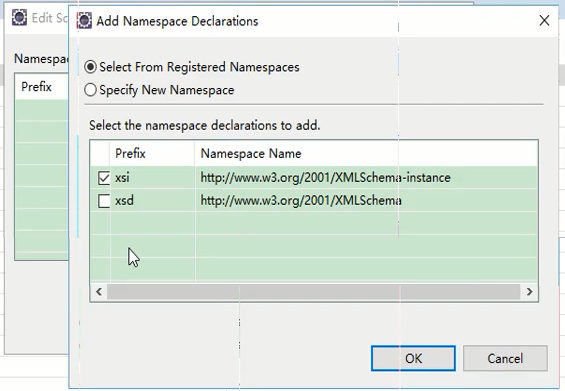Click the horizontal scrollbar track
This screenshot has height=391, width=565.
pos(313,291)
